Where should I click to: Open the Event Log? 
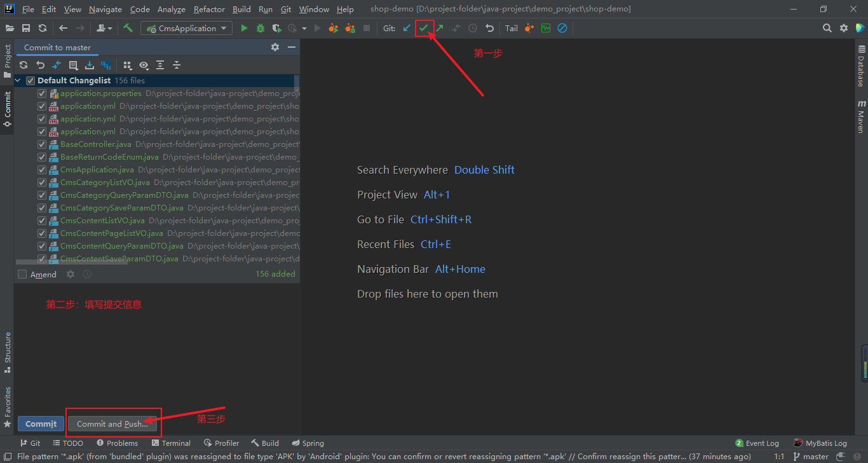757,443
